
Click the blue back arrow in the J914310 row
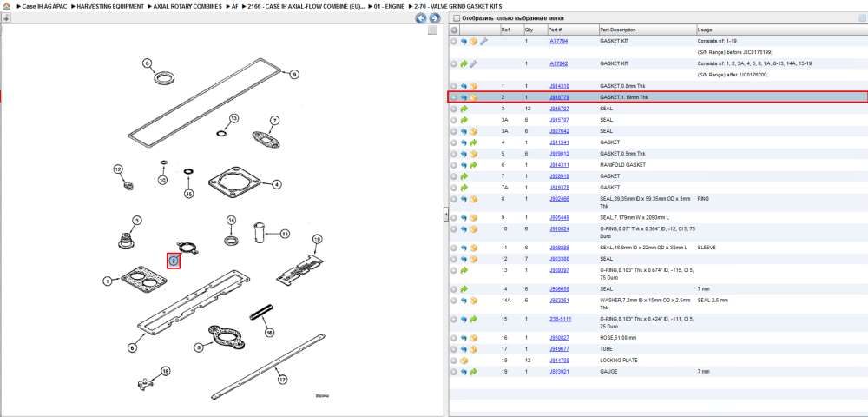pyautogui.click(x=464, y=86)
